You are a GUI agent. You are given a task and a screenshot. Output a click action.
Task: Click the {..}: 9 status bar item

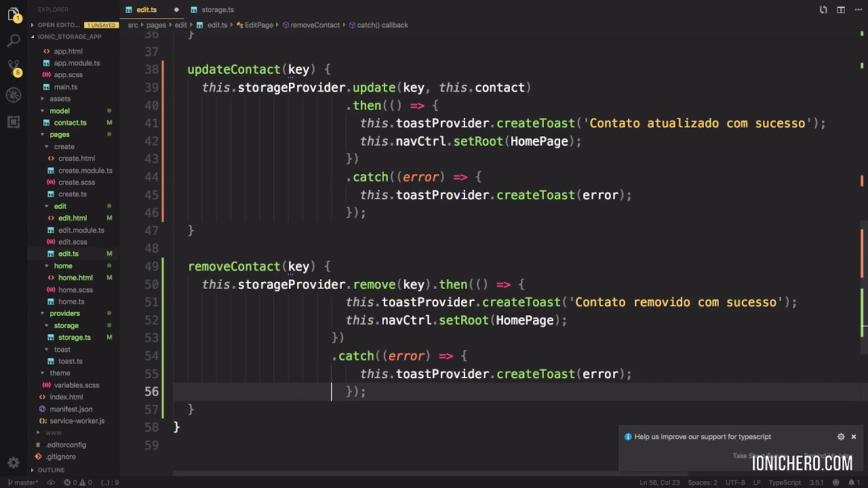(110, 483)
